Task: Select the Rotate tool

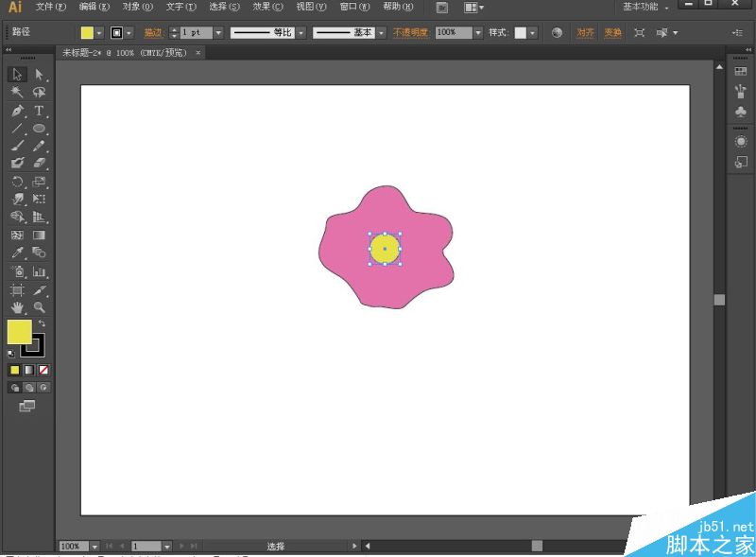Action: tap(17, 182)
